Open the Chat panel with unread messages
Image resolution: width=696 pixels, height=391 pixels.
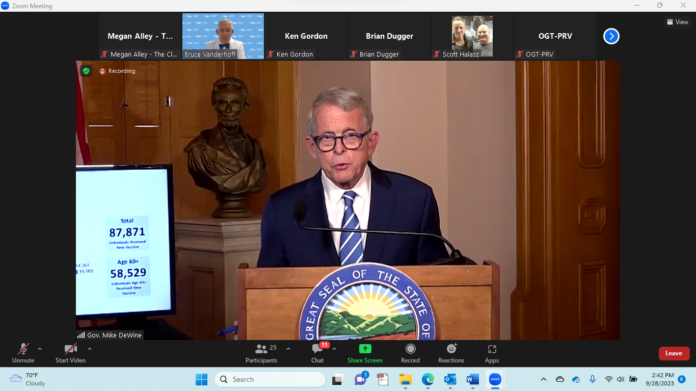pos(318,354)
